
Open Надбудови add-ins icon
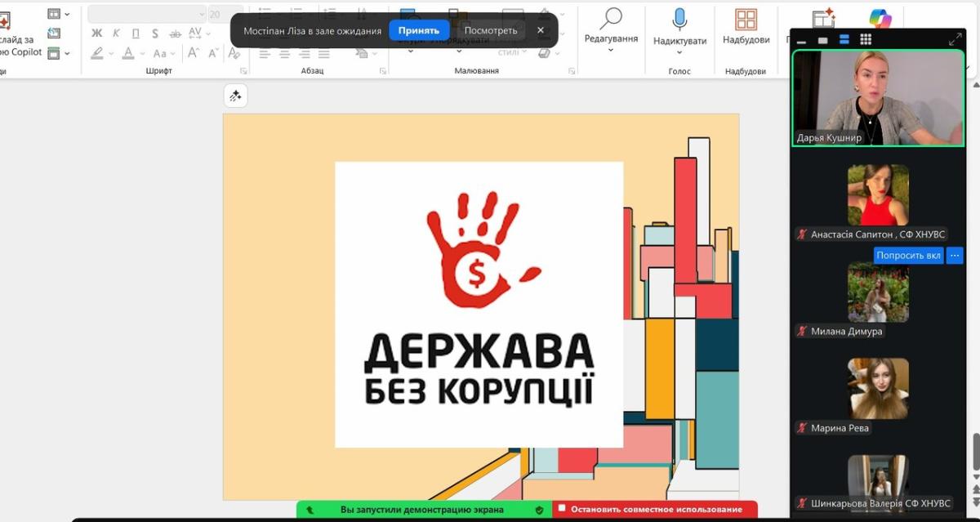(x=746, y=20)
